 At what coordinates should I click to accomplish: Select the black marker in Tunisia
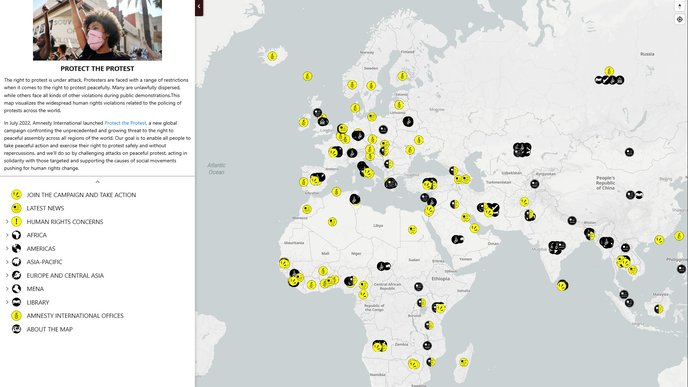coord(355,200)
